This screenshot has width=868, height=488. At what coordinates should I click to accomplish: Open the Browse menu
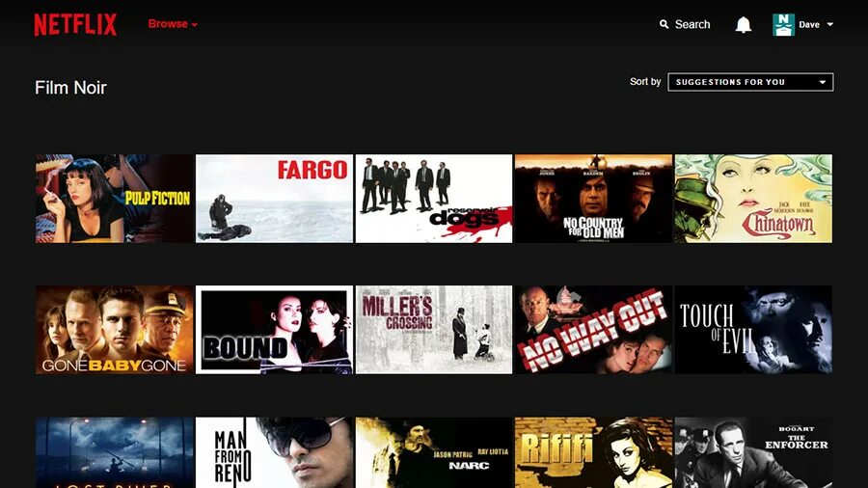coord(173,24)
